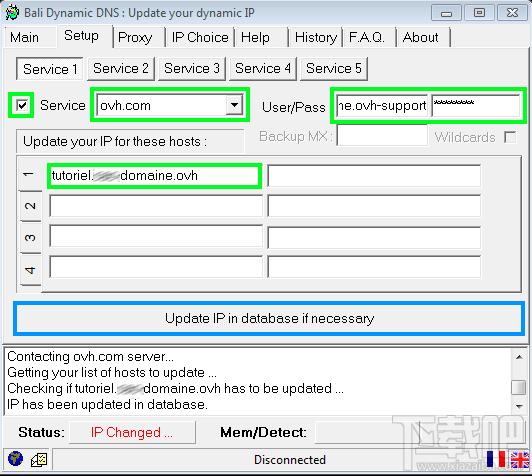Click the log scrollbar down arrow

519,406
